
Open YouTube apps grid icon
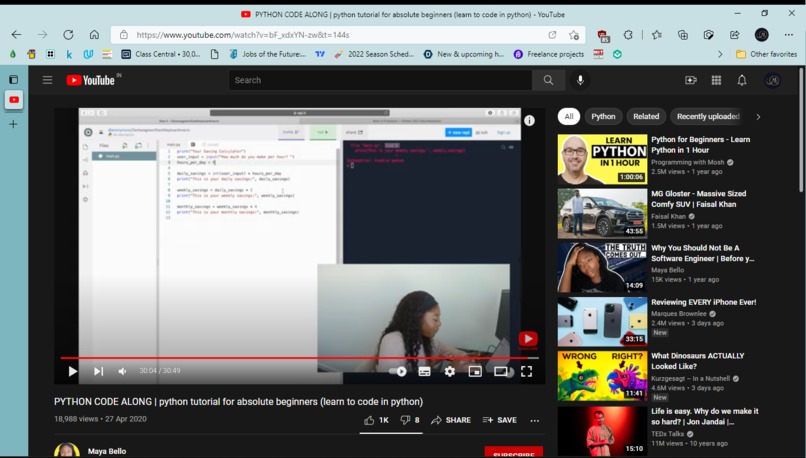point(716,80)
